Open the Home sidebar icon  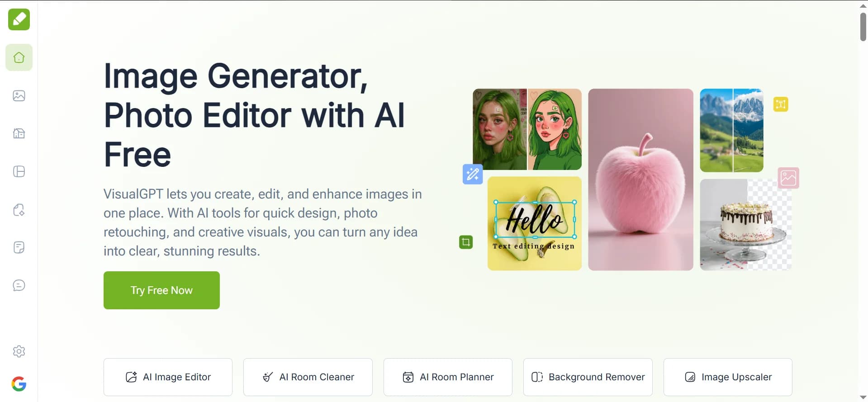[19, 57]
